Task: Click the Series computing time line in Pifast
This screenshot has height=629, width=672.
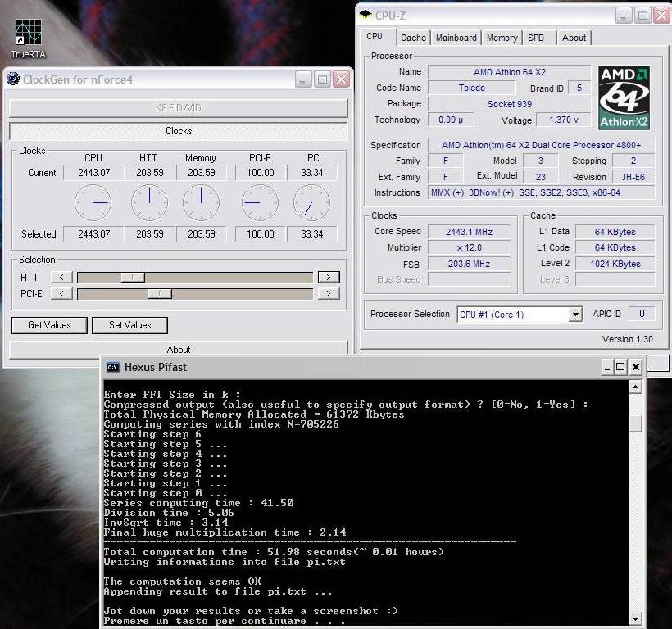Action: (199, 503)
